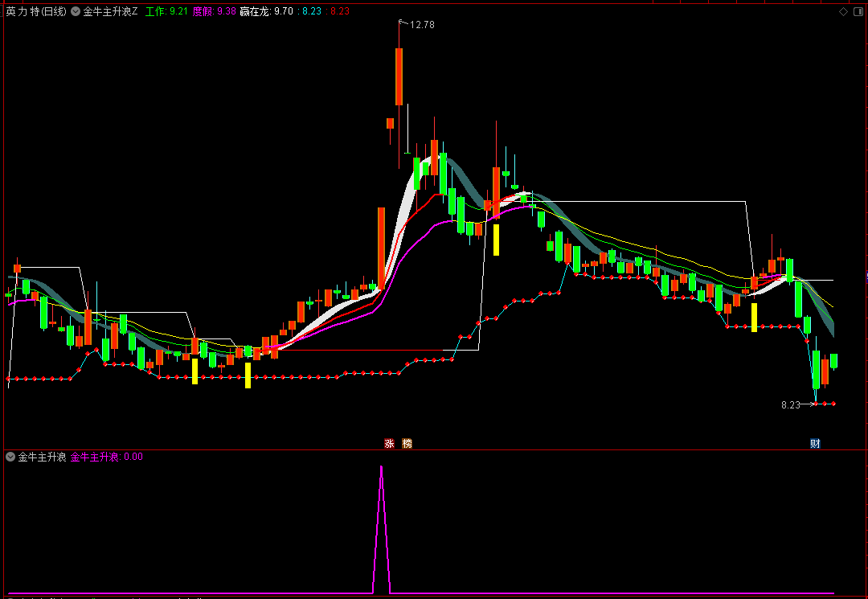
Task: Click the diamond icon at chart top-right
Action: point(843,11)
